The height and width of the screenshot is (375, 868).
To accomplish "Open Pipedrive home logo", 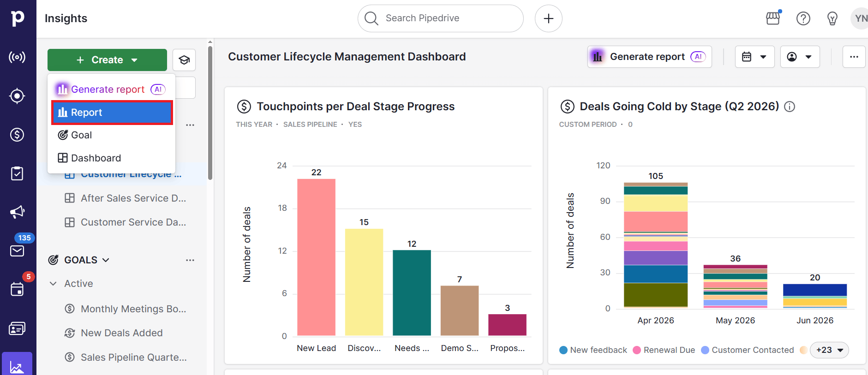I will tap(18, 18).
